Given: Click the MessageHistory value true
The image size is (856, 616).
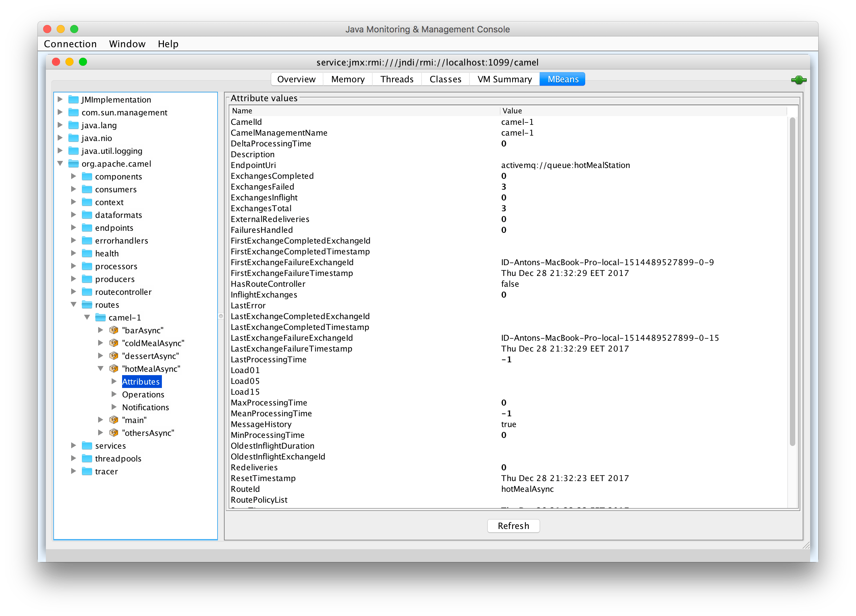Looking at the screenshot, I should tap(508, 424).
